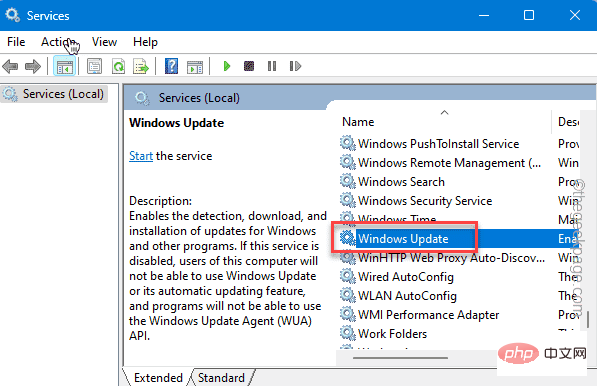Select the WLAN AutoConfig service

(460, 296)
